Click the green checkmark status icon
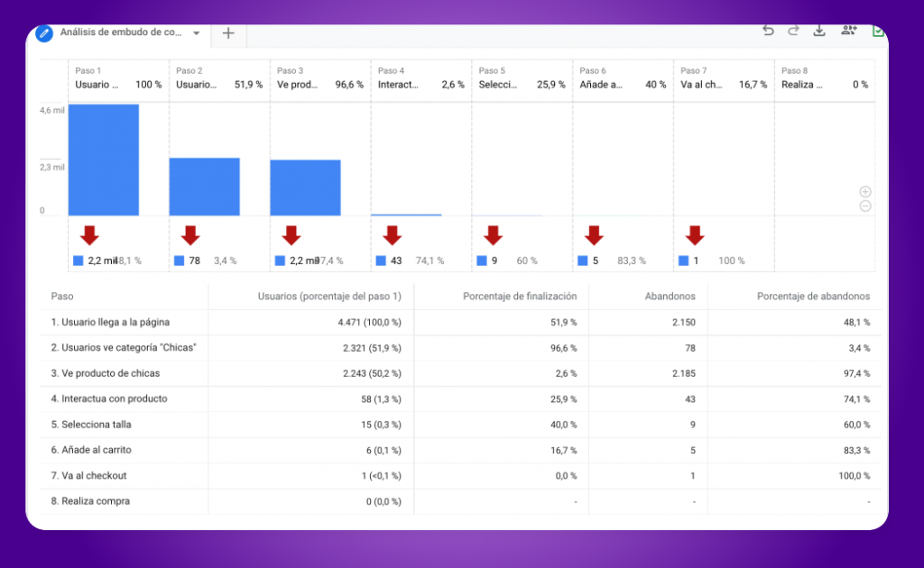 pos(878,31)
